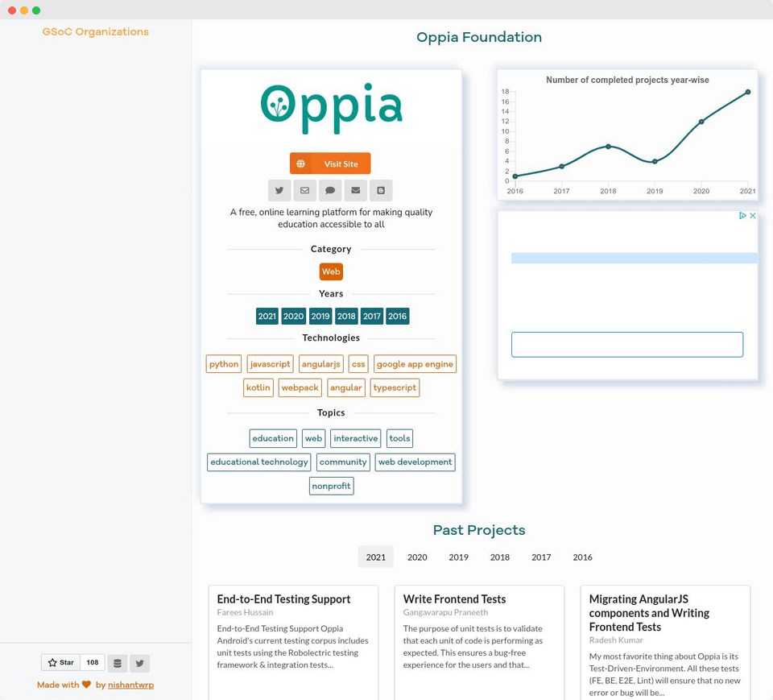Image resolution: width=773 pixels, height=700 pixels.
Task: Select the web development topic tag
Action: coord(415,462)
